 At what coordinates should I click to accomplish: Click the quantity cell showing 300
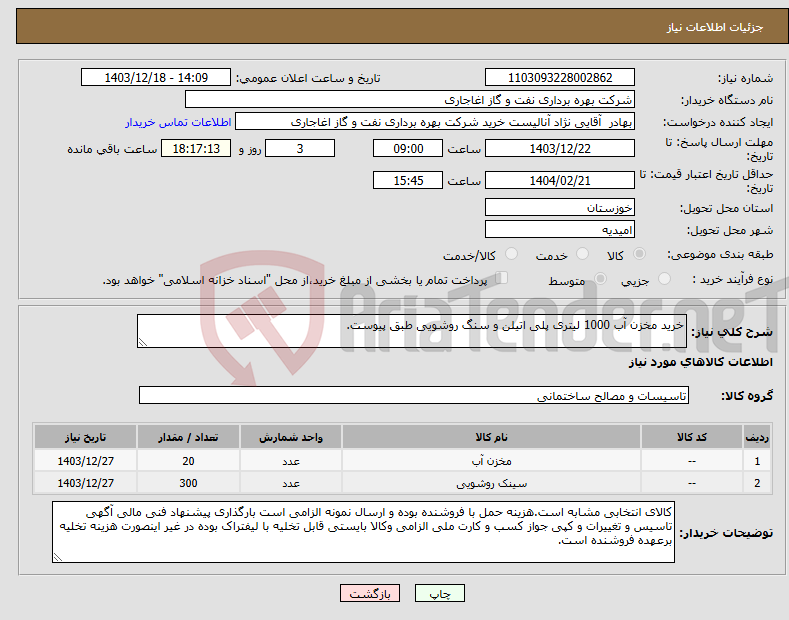[188, 483]
